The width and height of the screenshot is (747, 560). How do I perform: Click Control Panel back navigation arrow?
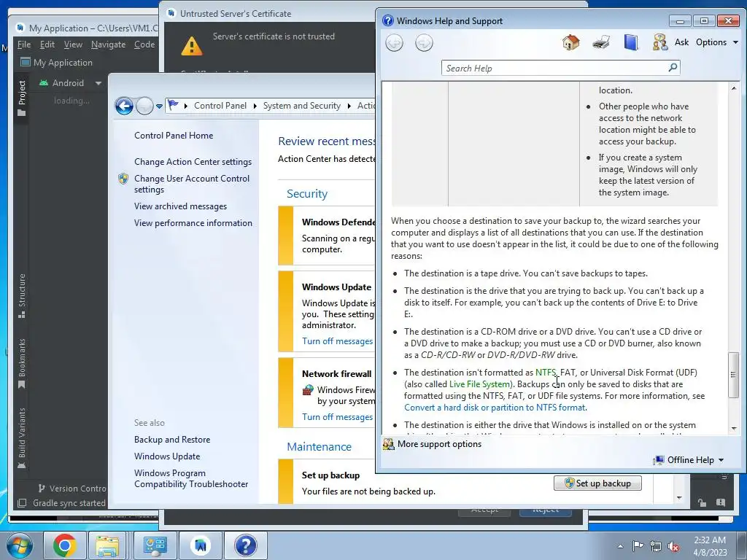point(124,106)
